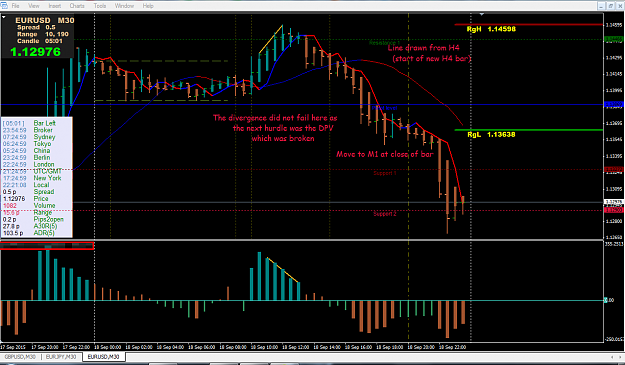Open the Window menu
Viewport: 625px width, 365px height.
(124, 6)
